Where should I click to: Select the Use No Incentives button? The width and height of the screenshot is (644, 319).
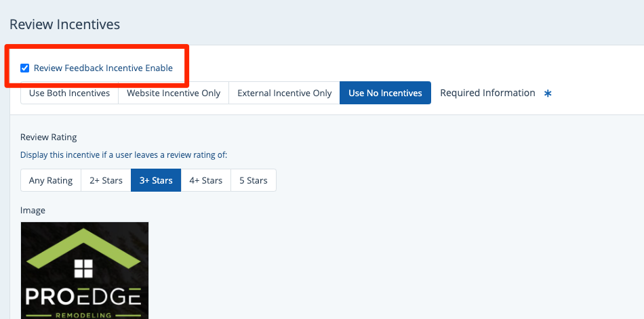[x=385, y=93]
